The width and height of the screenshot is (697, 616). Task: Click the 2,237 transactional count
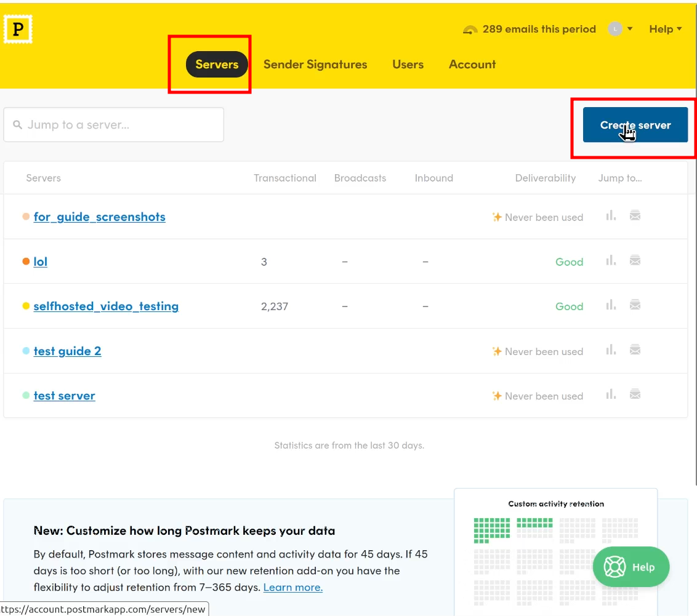274,306
